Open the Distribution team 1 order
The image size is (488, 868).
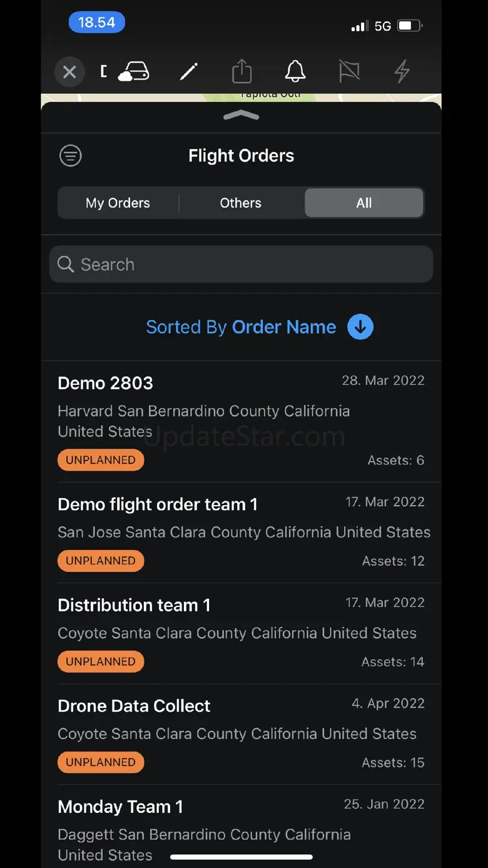point(241,633)
